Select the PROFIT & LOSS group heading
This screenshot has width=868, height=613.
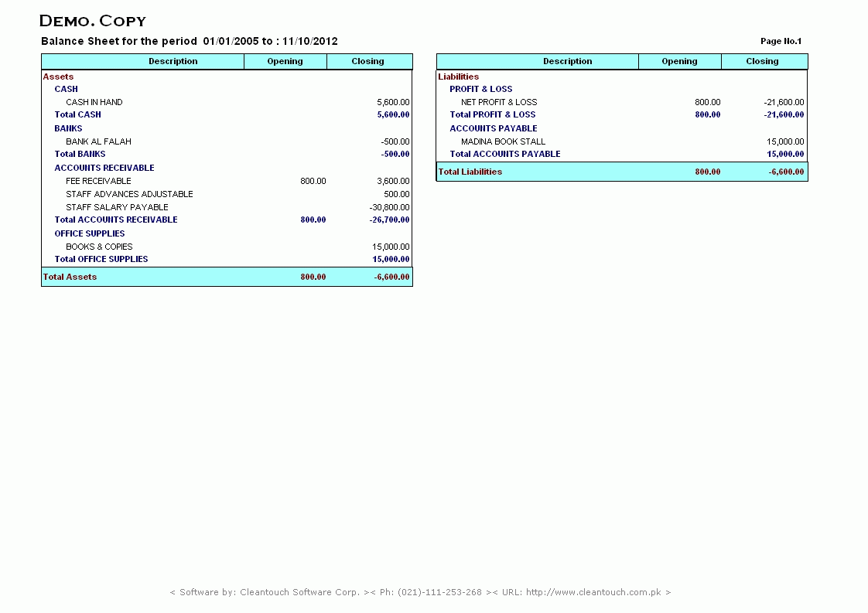(x=481, y=89)
